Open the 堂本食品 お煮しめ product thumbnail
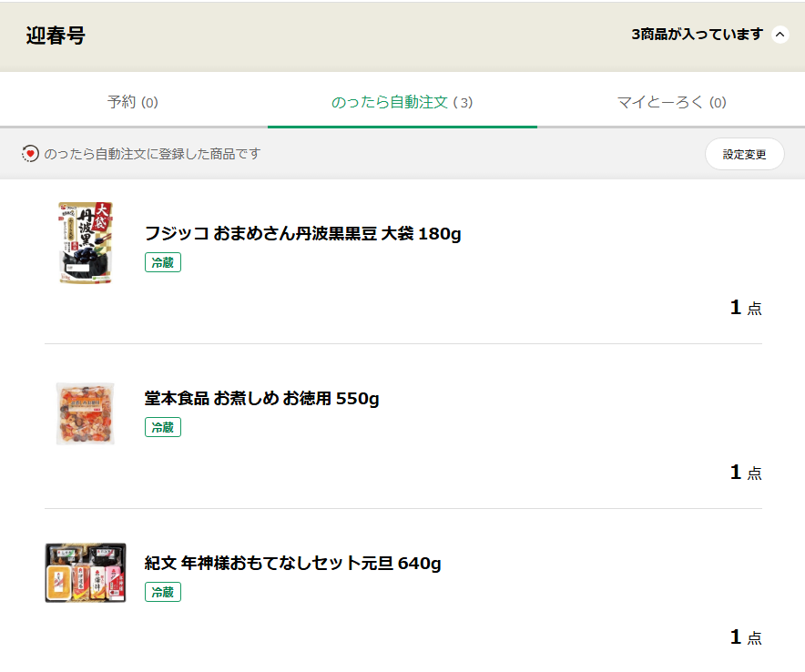Viewport: 805px width, 672px height. (86, 413)
